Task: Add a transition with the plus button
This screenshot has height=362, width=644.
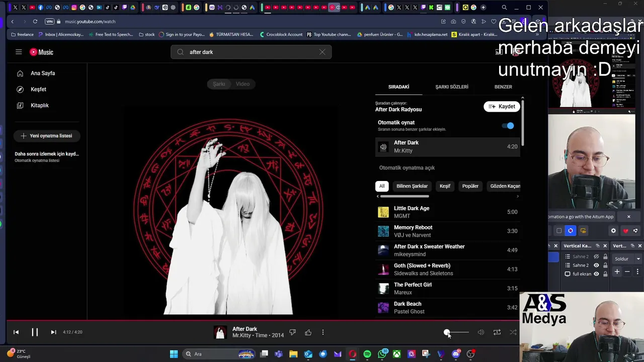Action: coord(617,271)
